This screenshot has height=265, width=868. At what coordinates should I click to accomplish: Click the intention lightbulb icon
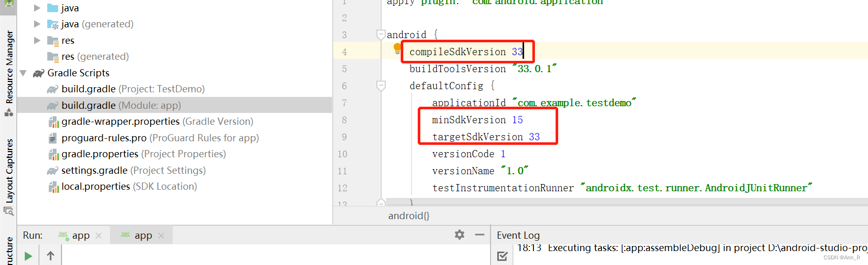397,48
